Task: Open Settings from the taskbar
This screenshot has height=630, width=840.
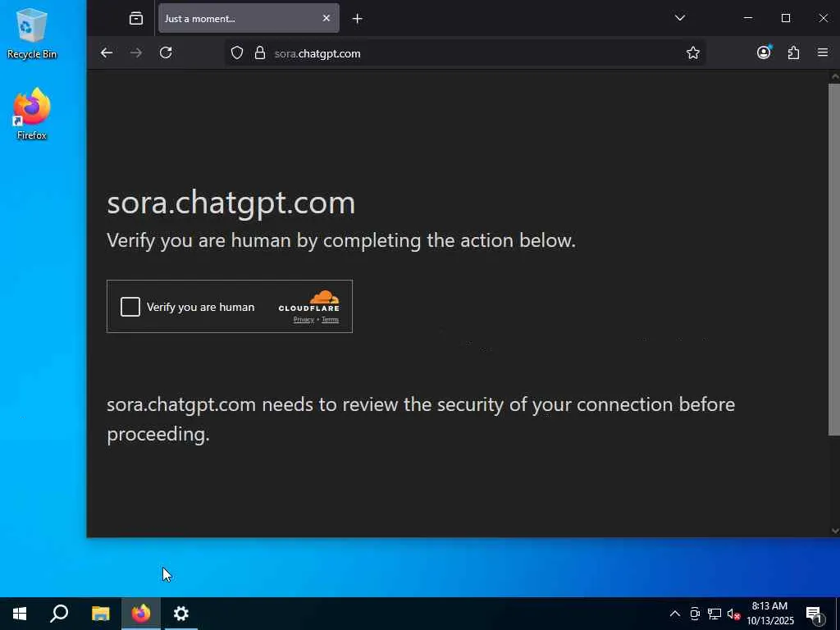Action: click(x=181, y=614)
